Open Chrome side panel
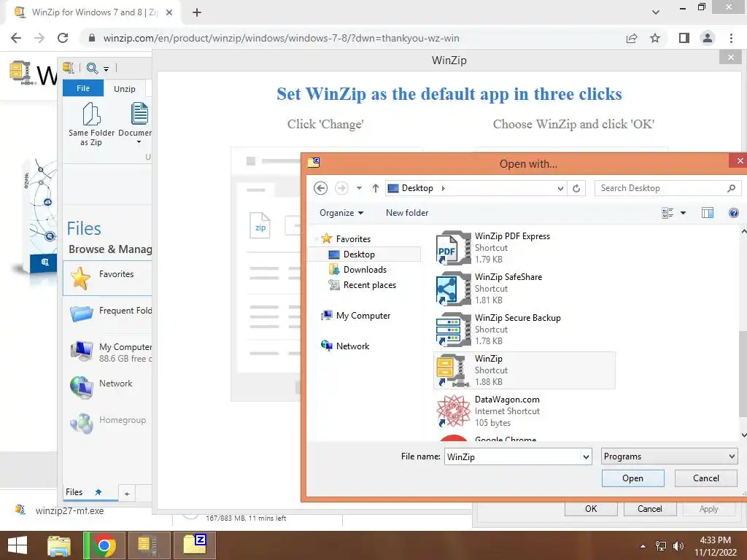Screen dimensions: 747x560 click(x=684, y=38)
